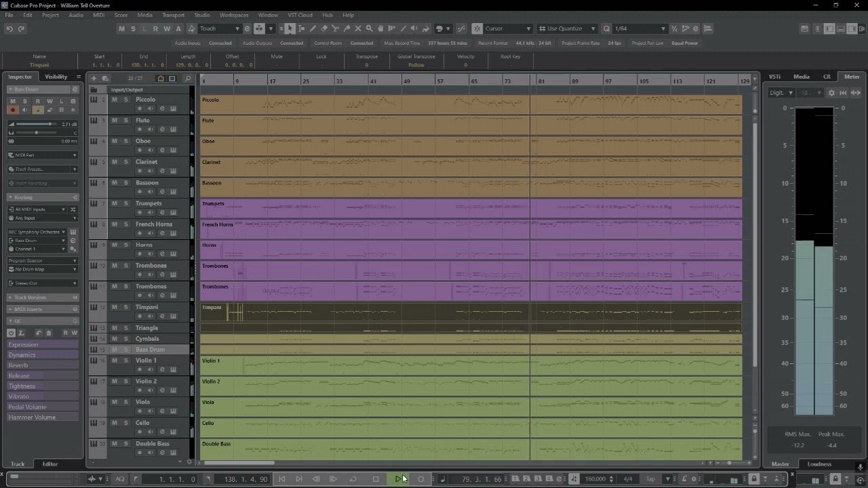Click the Inspector panel layout menu icon
Screen dimensions: 868x488
click(79, 77)
